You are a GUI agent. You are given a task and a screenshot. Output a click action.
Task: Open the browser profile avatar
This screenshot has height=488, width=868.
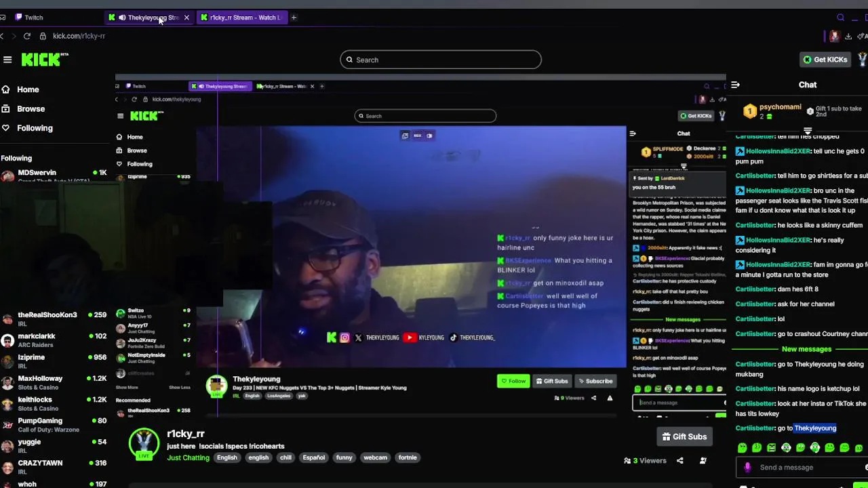(x=834, y=36)
